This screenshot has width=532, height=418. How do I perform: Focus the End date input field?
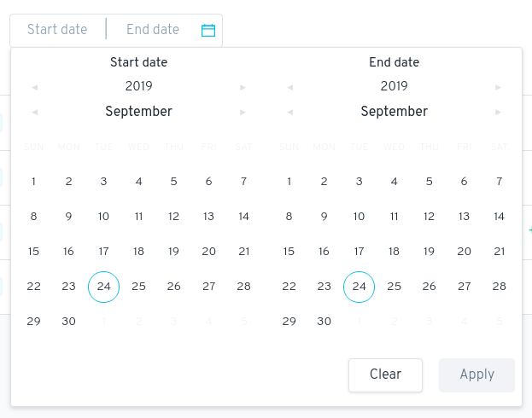coord(153,30)
